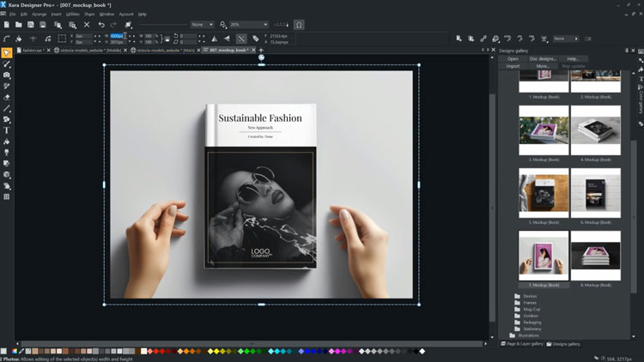Expand the Devices folder

click(x=526, y=296)
